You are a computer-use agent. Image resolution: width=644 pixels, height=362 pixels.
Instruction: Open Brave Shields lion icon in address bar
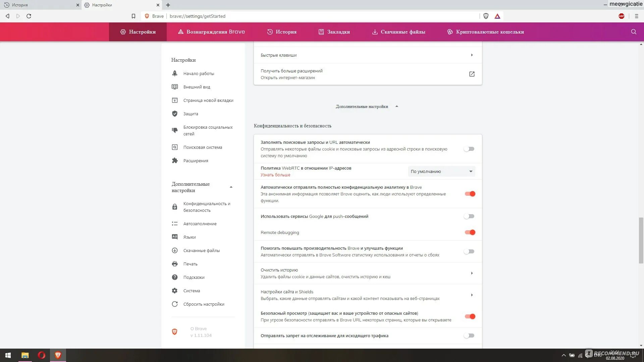[486, 16]
